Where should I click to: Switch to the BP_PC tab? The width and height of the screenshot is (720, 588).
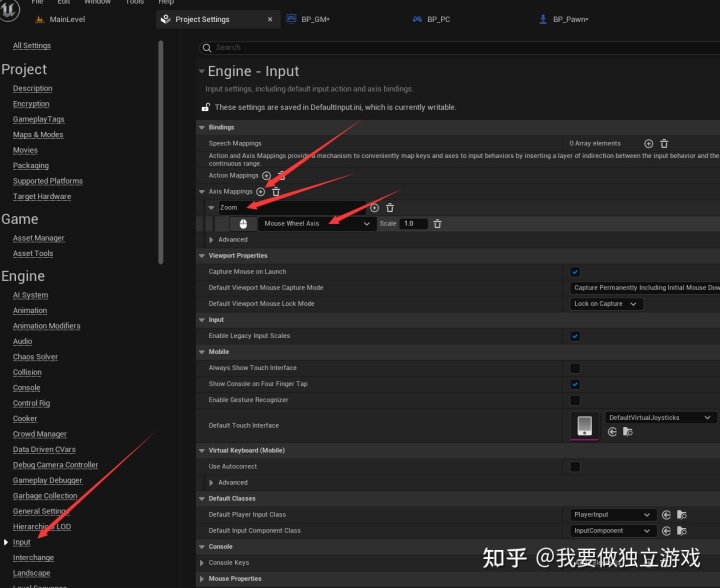point(432,19)
